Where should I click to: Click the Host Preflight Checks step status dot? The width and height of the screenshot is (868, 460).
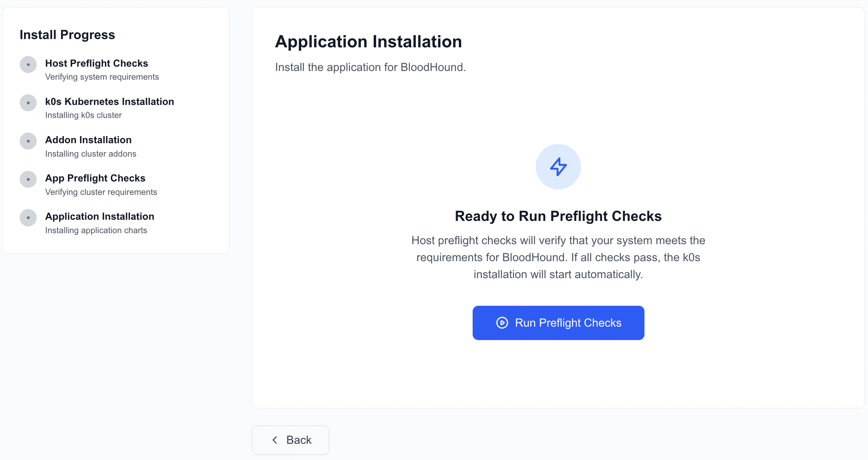coord(28,64)
